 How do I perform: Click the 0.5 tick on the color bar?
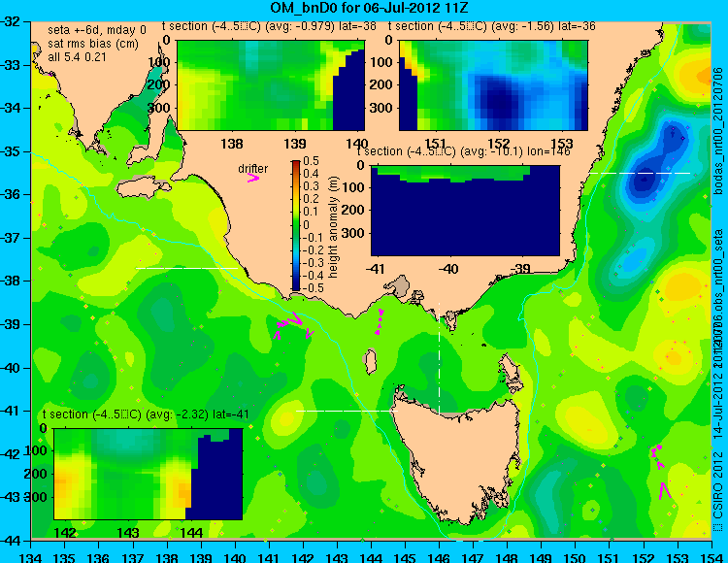tap(311, 161)
